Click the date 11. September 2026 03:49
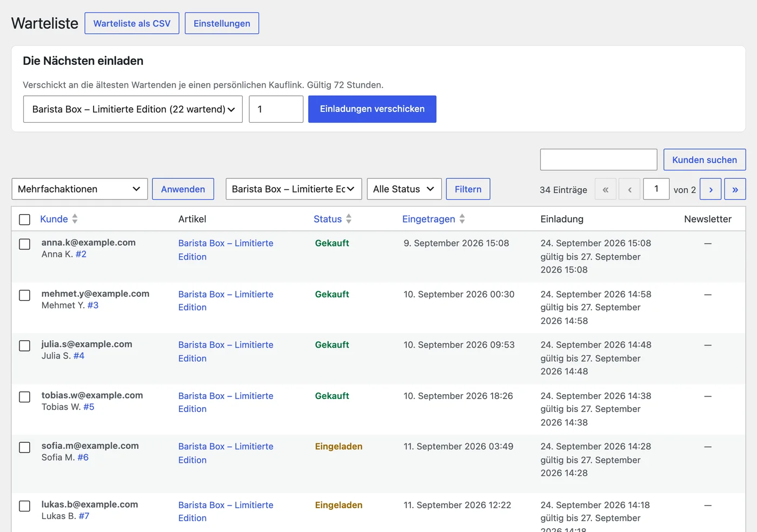Screen dimensions: 757x532 point(459,447)
